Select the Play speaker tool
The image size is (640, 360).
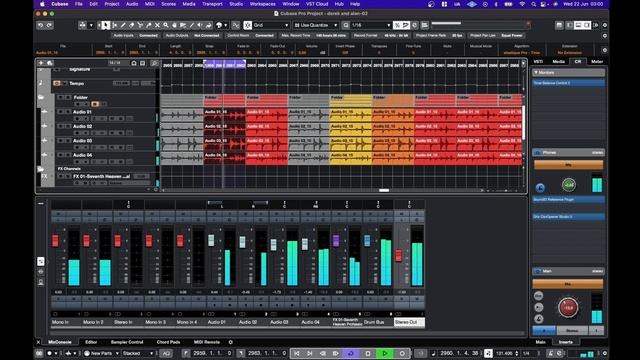pos(200,25)
